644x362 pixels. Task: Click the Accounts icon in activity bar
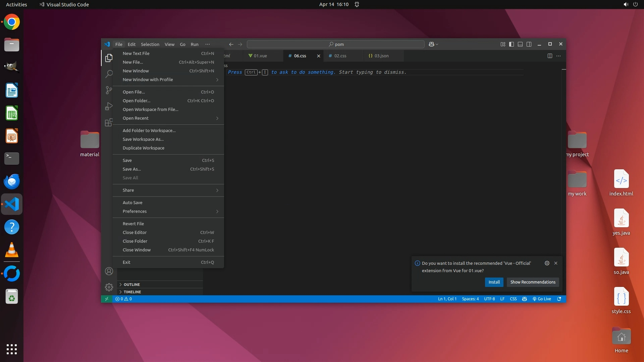coord(109,271)
